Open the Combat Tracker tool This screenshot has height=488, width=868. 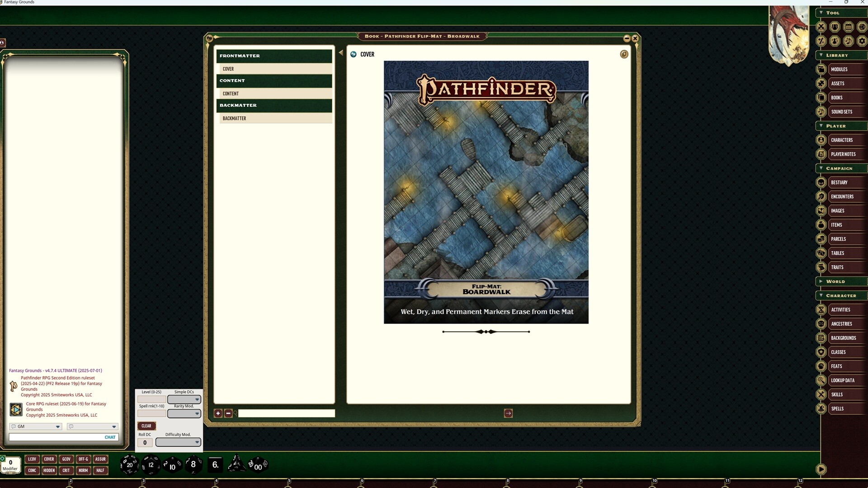(x=822, y=27)
